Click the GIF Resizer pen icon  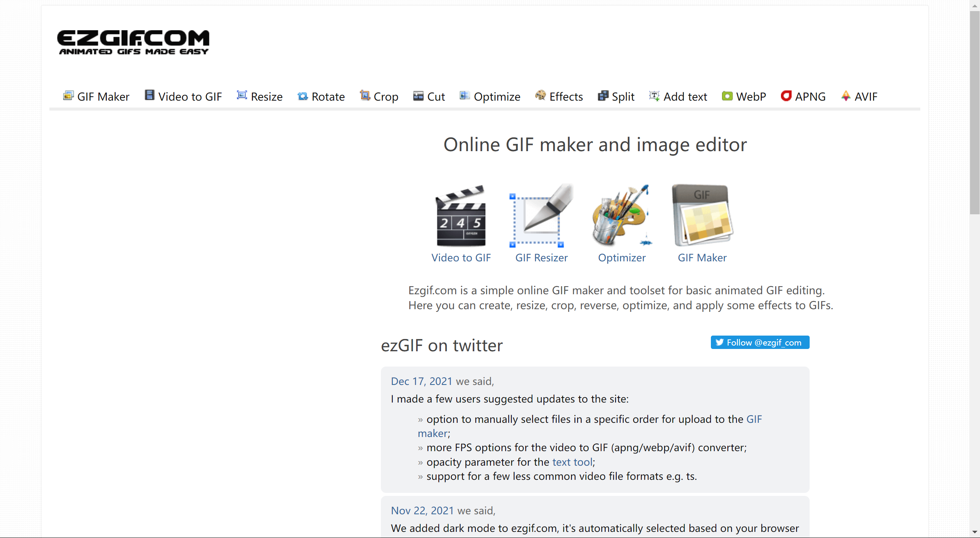[541, 216]
